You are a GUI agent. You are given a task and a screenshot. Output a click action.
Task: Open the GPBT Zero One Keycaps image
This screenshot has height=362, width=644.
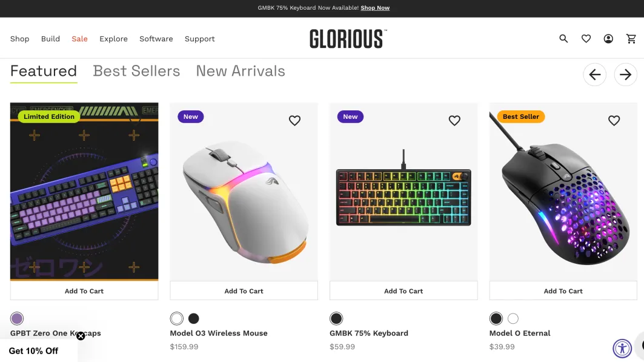click(84, 192)
